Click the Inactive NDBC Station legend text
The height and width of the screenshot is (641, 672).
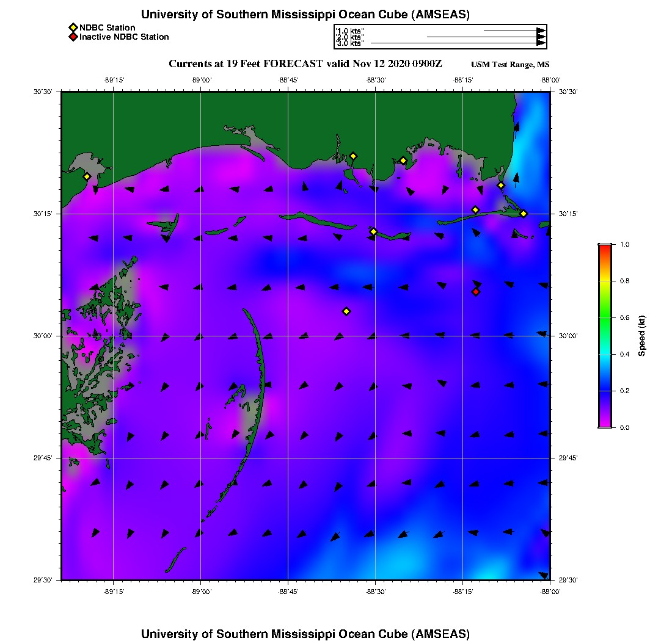pos(124,37)
